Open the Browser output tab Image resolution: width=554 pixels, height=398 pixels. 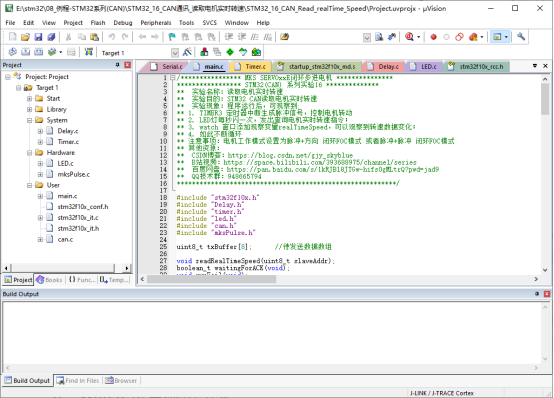click(121, 381)
